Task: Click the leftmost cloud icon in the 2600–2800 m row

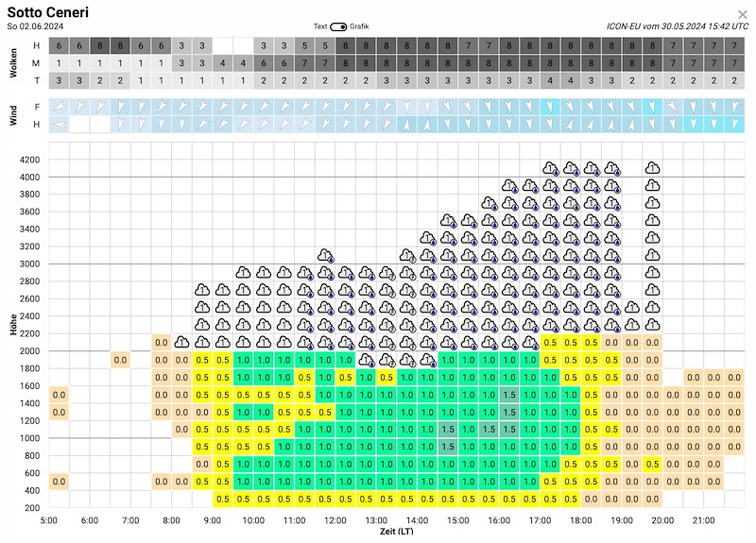Action: (x=202, y=290)
